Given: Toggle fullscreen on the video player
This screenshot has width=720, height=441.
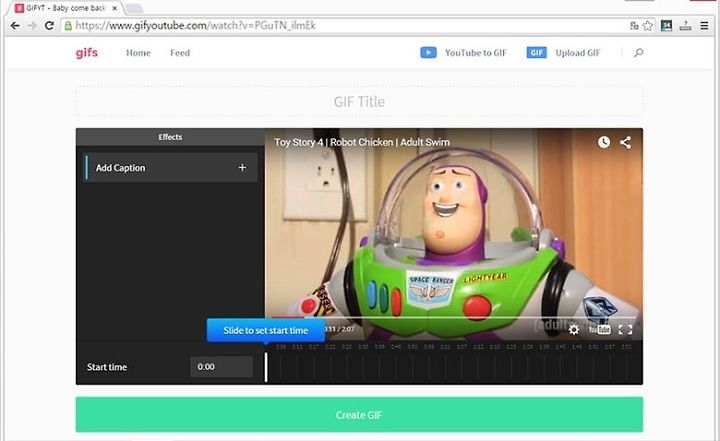Looking at the screenshot, I should tap(625, 329).
